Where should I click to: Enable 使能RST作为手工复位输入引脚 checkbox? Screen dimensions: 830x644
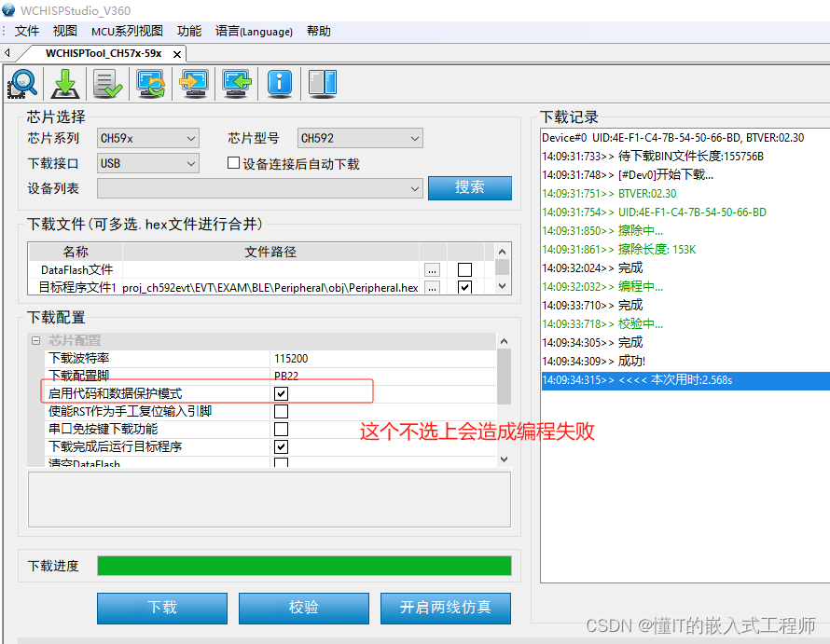click(x=281, y=411)
